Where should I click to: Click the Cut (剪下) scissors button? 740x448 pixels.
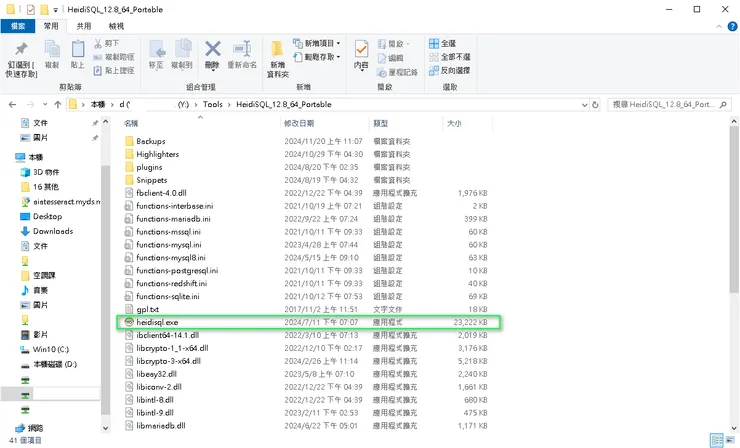tap(107, 43)
